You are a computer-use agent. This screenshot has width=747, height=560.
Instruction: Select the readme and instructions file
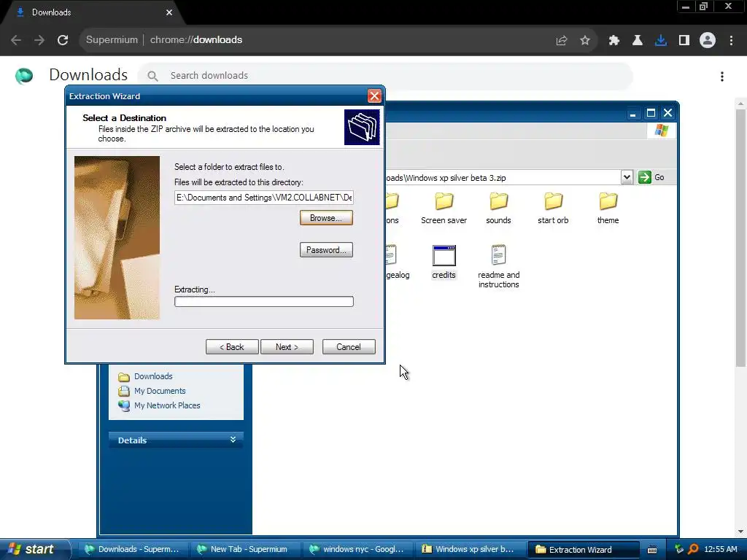[x=499, y=267]
